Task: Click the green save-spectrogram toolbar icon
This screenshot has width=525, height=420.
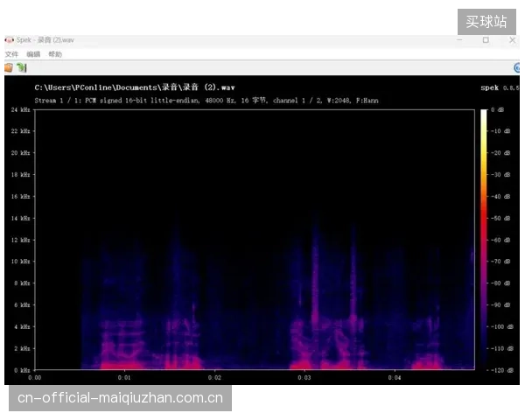Action: (x=22, y=67)
